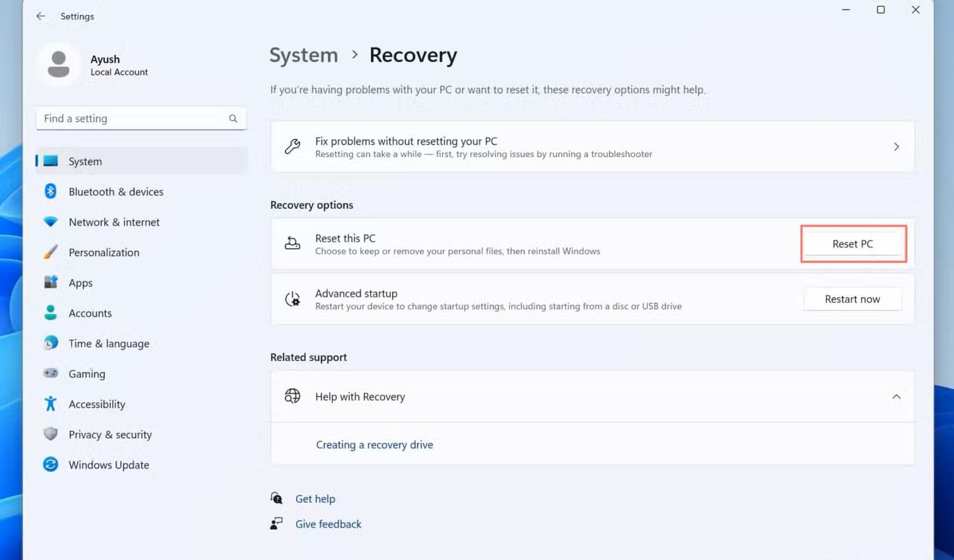Go to Apps settings category
This screenshot has width=954, height=560.
pos(80,283)
